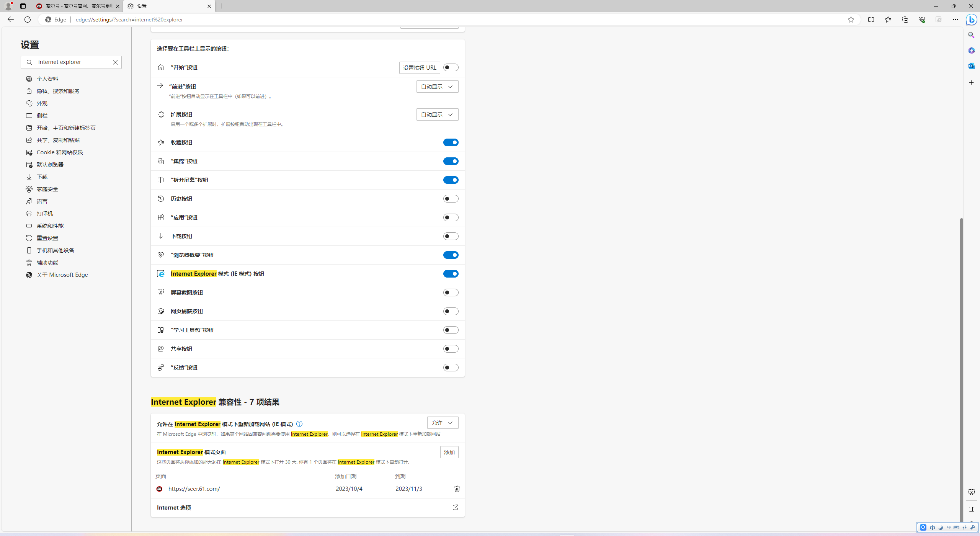980x536 pixels.
Task: Clear the settings search with X
Action: click(115, 62)
